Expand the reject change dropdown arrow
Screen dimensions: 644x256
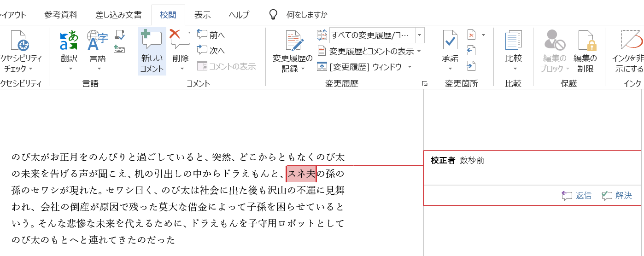click(483, 35)
